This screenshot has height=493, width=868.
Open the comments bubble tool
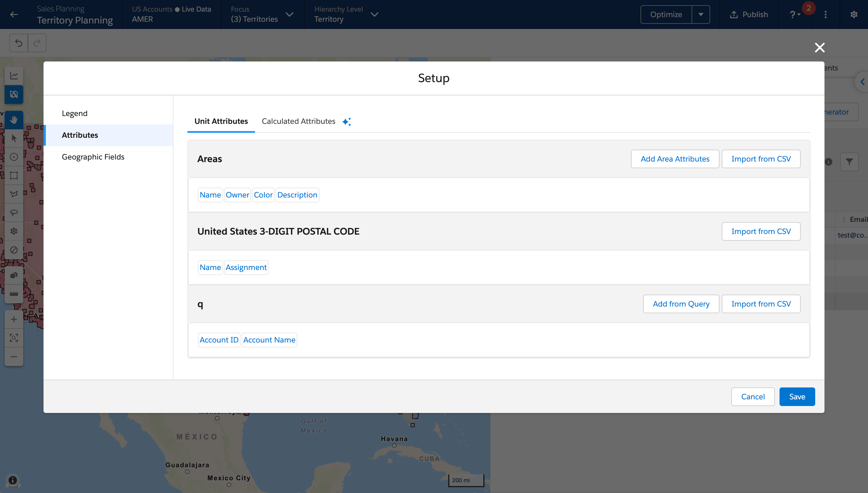(14, 275)
